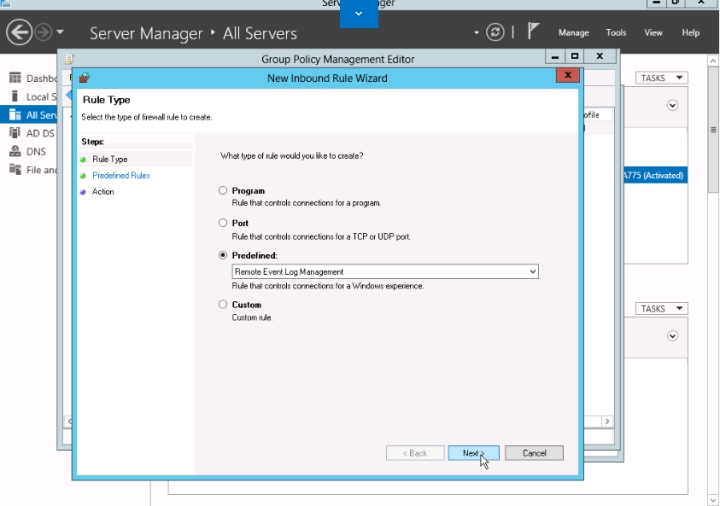The image size is (720, 506).
Task: Click the Server Manager back arrow icon
Action: coord(19,33)
